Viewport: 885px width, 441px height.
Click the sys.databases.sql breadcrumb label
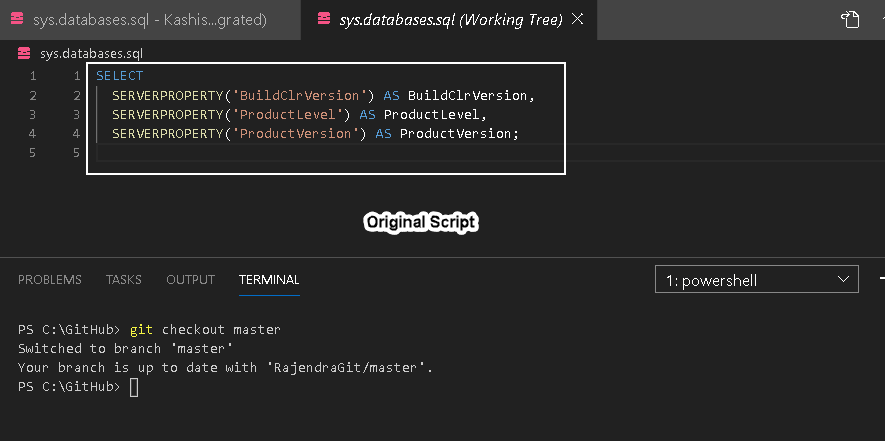pos(94,54)
